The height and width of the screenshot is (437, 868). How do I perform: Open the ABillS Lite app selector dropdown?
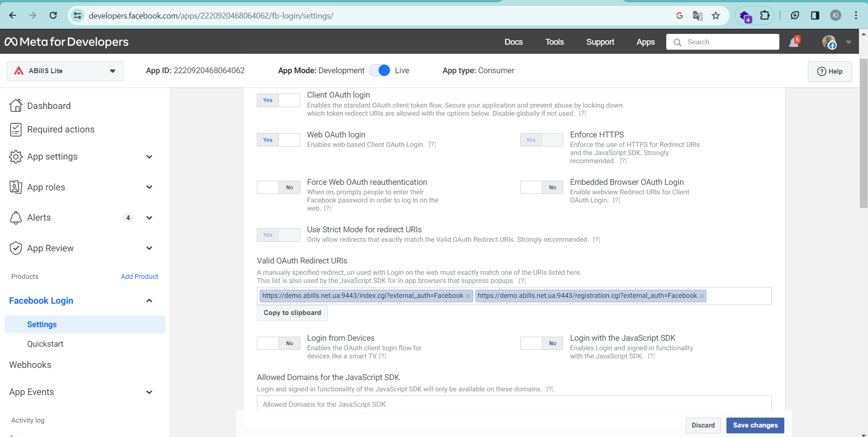click(x=65, y=71)
